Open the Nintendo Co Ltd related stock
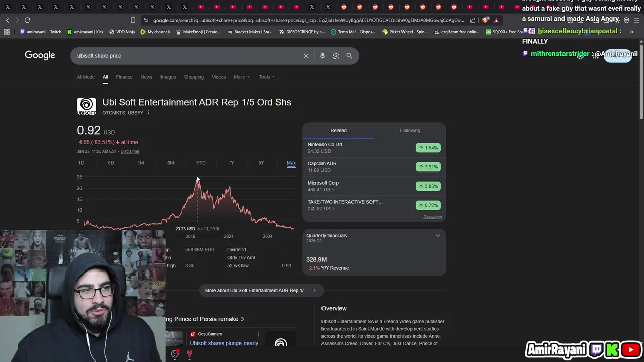Screen dimensions: 644x362 pos(374,147)
